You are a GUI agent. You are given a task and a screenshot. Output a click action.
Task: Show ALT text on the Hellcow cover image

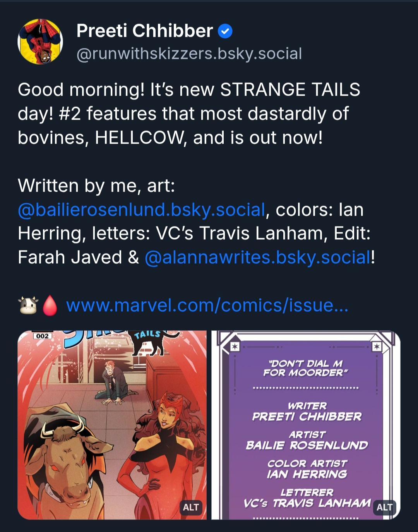(191, 507)
